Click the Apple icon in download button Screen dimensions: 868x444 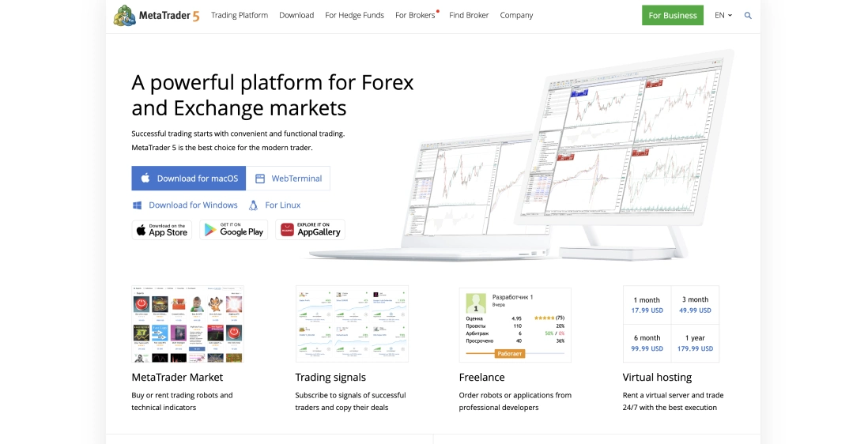[145, 178]
